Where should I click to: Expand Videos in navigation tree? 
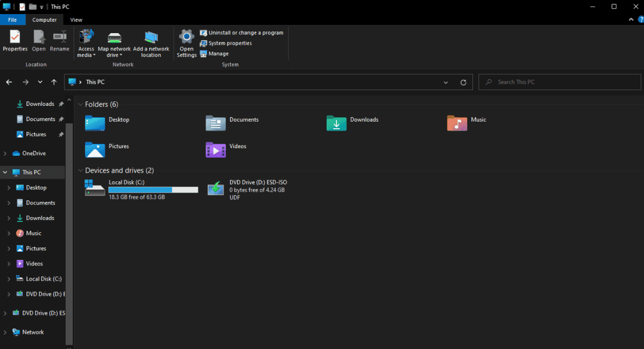9,263
